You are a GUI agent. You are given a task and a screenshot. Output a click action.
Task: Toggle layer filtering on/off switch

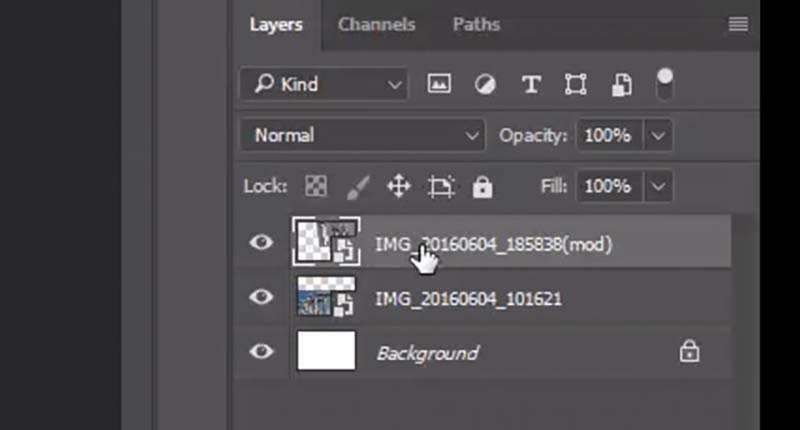[664, 84]
